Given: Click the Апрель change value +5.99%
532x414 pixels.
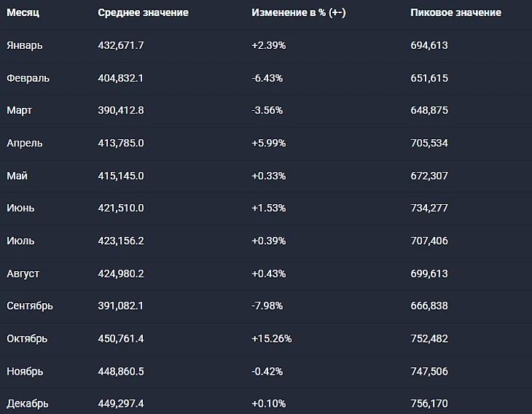Looking at the screenshot, I should (269, 143).
